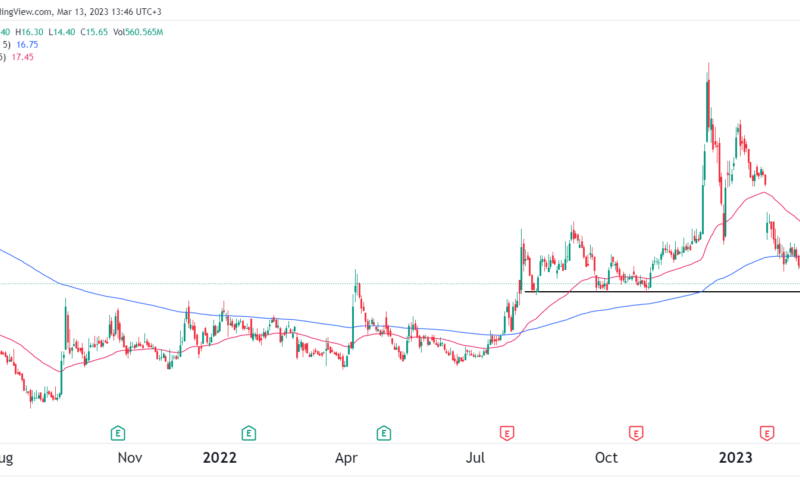Click the green earnings marker after Apr
This screenshot has width=800, height=502.
pos(384,433)
